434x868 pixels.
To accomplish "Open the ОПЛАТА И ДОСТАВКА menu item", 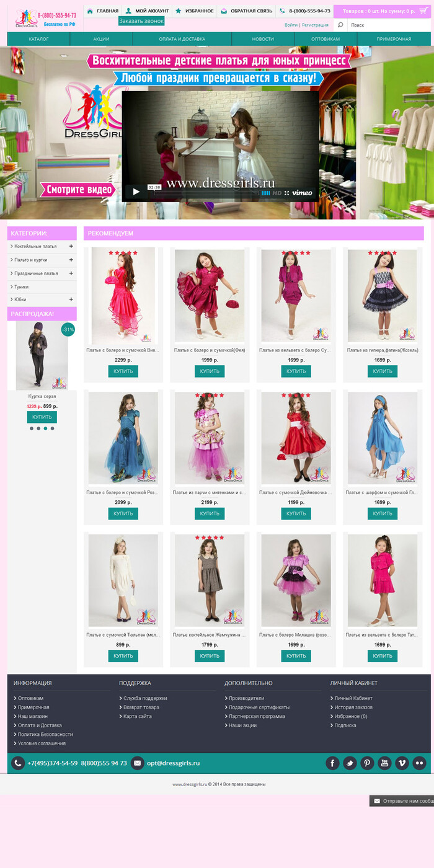I will [x=182, y=39].
